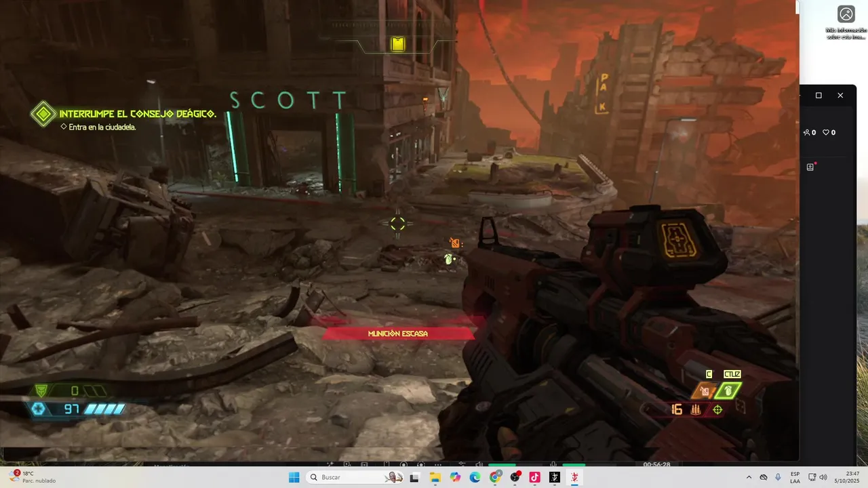Click the center crosshair reticle
868x488 pixels.
point(398,224)
